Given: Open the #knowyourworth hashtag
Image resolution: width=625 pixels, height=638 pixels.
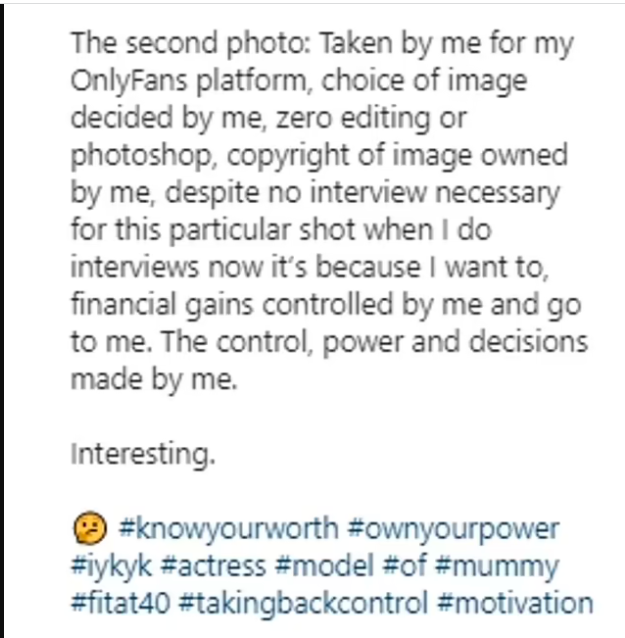Looking at the screenshot, I should [228, 529].
